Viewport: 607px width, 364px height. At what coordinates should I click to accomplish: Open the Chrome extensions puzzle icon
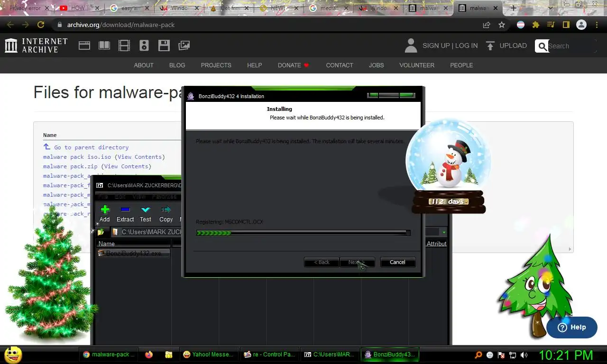[536, 25]
